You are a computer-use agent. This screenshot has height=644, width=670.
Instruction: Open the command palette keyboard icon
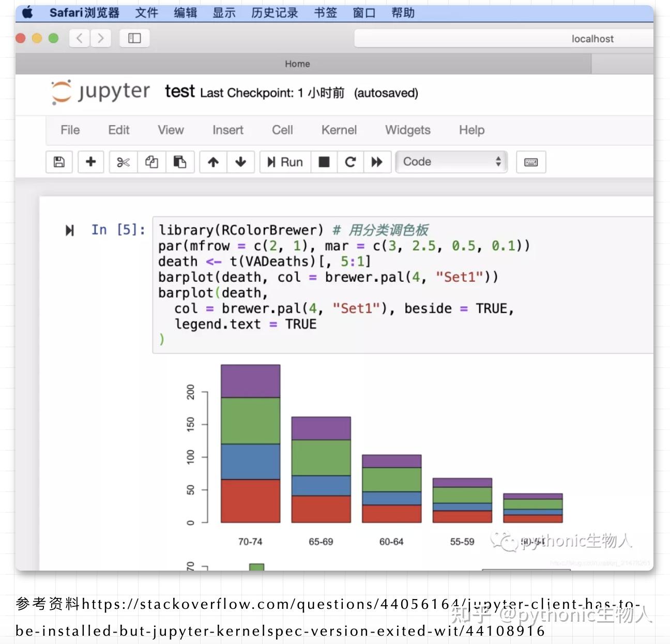pos(530,162)
